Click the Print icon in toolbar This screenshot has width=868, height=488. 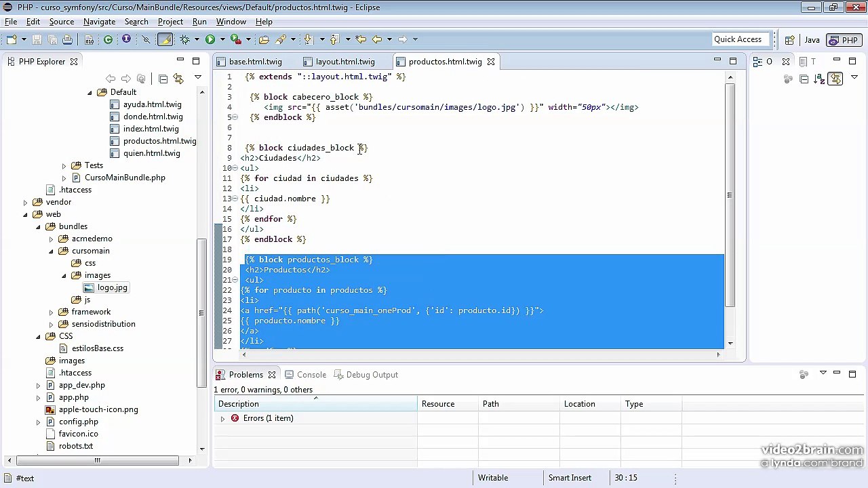[67, 39]
